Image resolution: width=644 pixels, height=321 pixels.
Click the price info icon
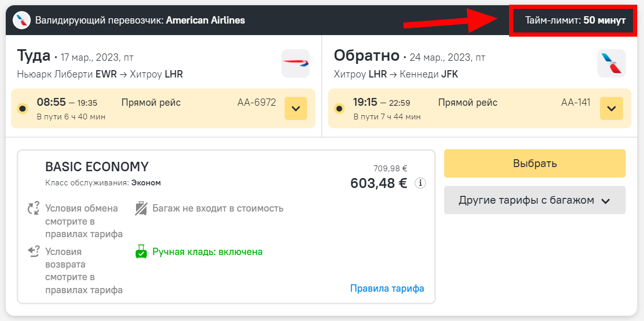[x=420, y=183]
